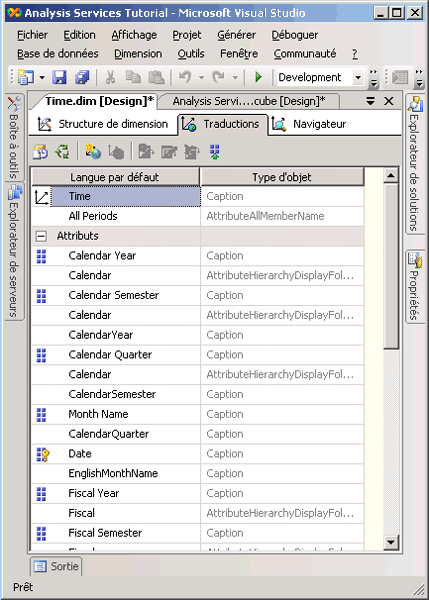429x600 pixels.
Task: Click the attribute icon beside Calendar Quarter
Action: (41, 355)
